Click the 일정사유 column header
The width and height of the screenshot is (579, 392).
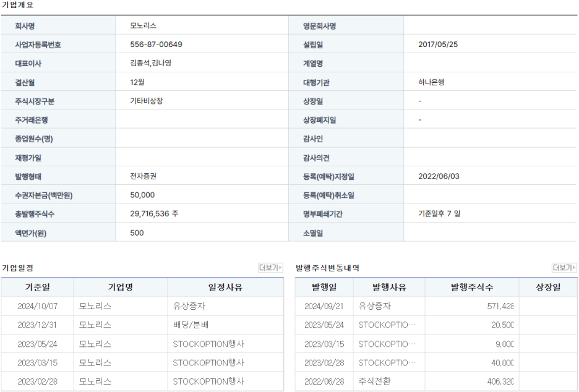pos(226,287)
